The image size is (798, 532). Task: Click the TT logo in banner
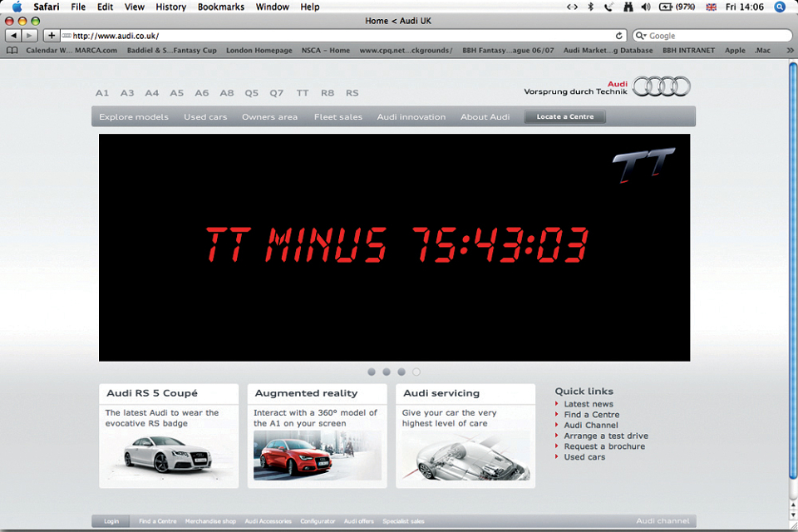(x=643, y=165)
